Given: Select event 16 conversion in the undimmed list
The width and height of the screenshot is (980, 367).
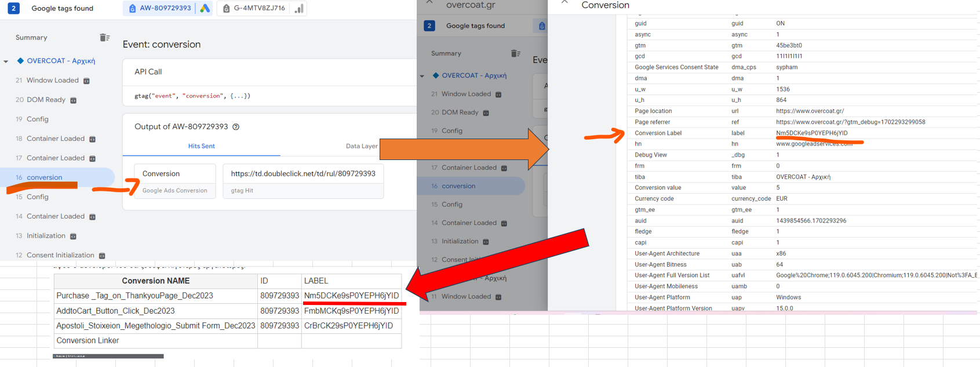Looking at the screenshot, I should [x=57, y=177].
